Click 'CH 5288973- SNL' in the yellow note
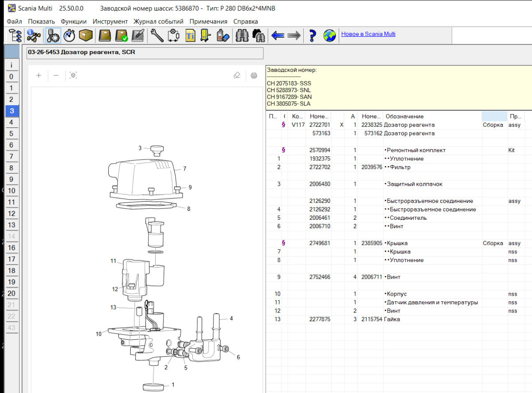The image size is (532, 393). (289, 90)
